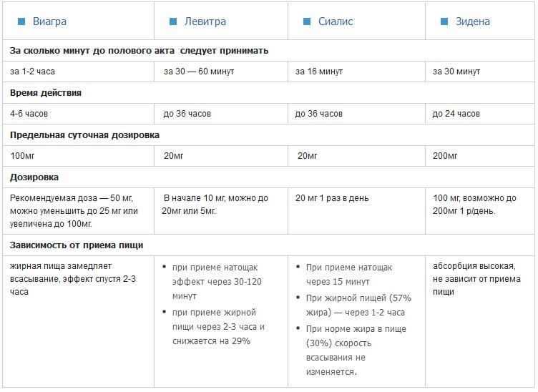Screen dimensions: 538x392
Task: Click the blue square icon beside Виагра
Action: pyautogui.click(x=21, y=21)
